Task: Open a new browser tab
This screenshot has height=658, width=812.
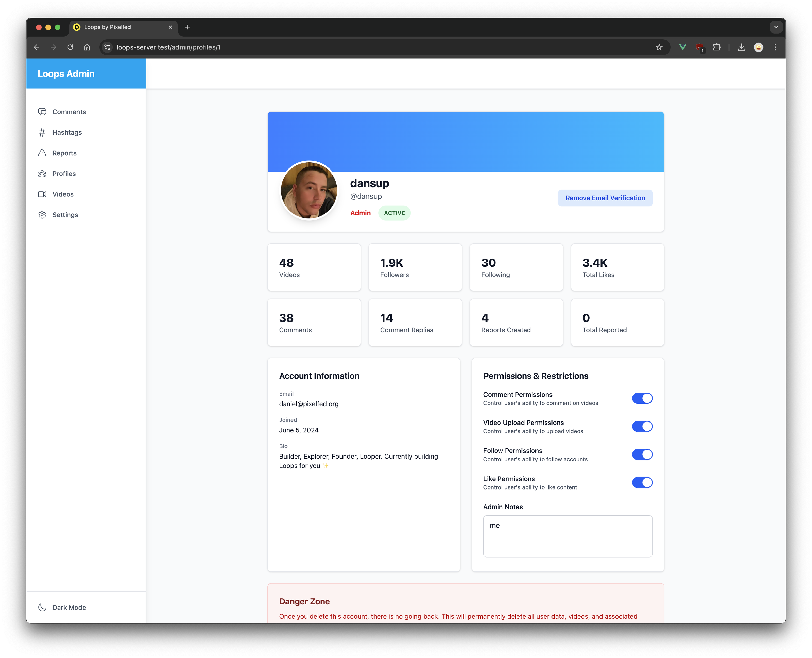Action: click(187, 27)
